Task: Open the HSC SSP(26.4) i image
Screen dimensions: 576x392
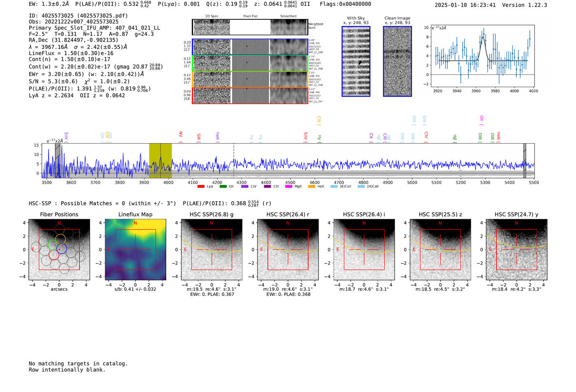Action: coord(364,250)
